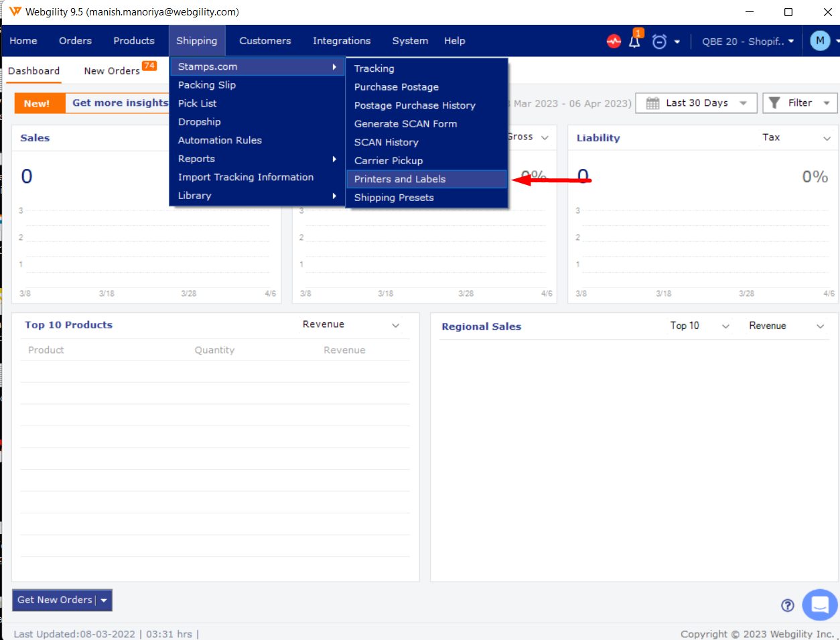Image resolution: width=840 pixels, height=640 pixels.
Task: Select Import Tracking Information menu item
Action: (257, 177)
